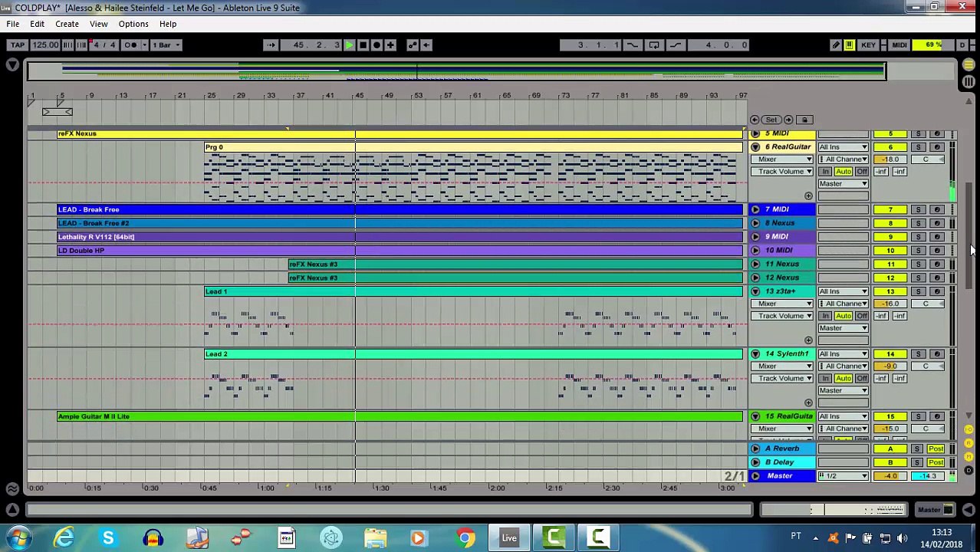Click the Next Locator arrow icon
The height and width of the screenshot is (552, 980).
coord(788,120)
